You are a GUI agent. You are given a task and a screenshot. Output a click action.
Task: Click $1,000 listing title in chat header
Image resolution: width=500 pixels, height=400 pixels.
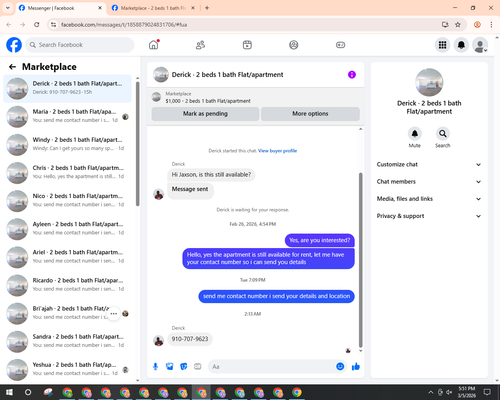point(208,101)
